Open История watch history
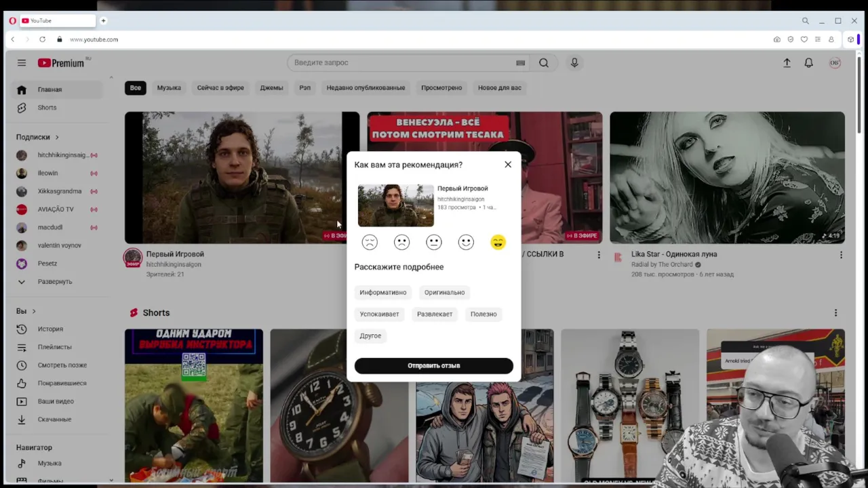The image size is (868, 488). point(56,329)
